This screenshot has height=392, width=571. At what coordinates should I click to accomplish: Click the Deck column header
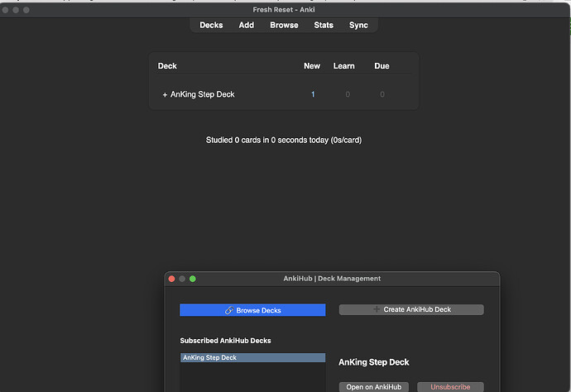167,66
